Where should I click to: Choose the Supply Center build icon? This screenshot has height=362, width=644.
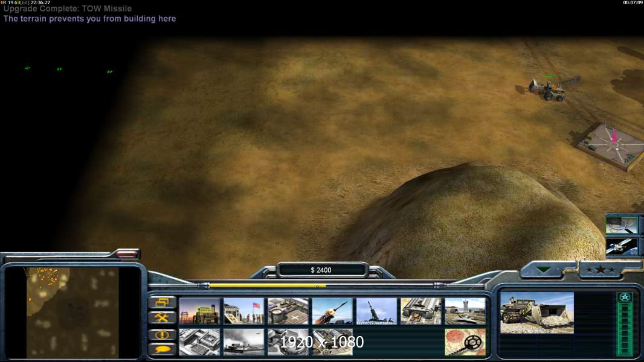pos(288,311)
